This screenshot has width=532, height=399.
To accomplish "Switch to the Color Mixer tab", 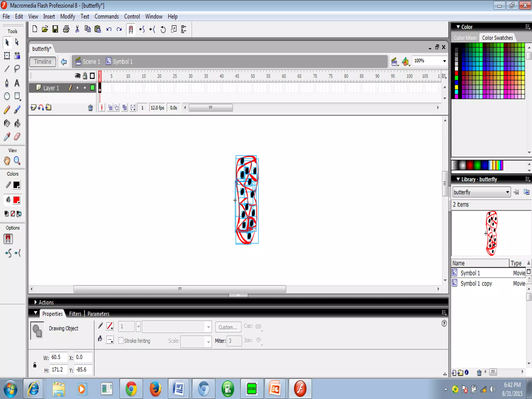I will coord(465,38).
